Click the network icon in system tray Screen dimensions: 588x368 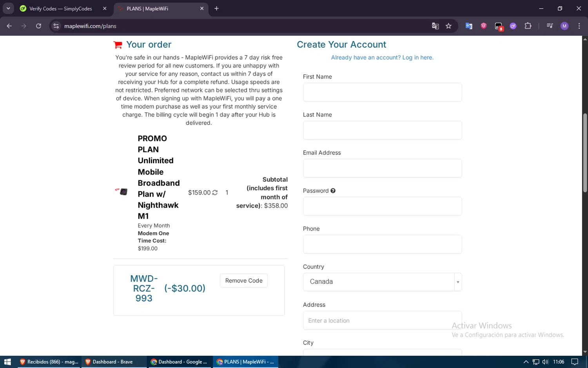(x=536, y=362)
